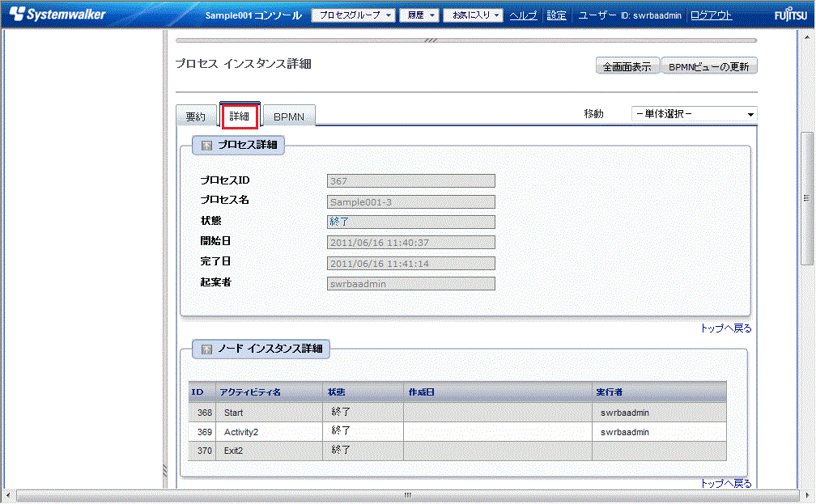The height and width of the screenshot is (504, 816).
Task: Switch to the BPMN tab
Action: coord(289,116)
